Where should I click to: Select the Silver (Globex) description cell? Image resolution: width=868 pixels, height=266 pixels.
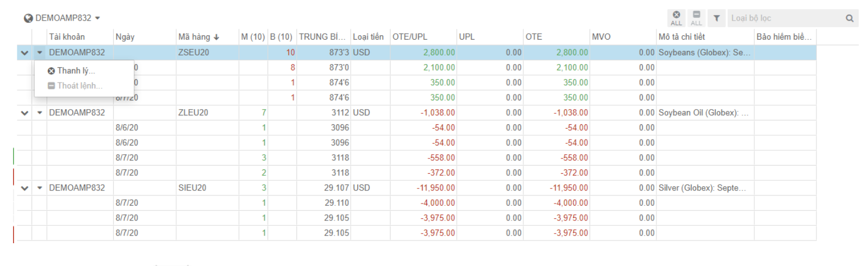703,188
